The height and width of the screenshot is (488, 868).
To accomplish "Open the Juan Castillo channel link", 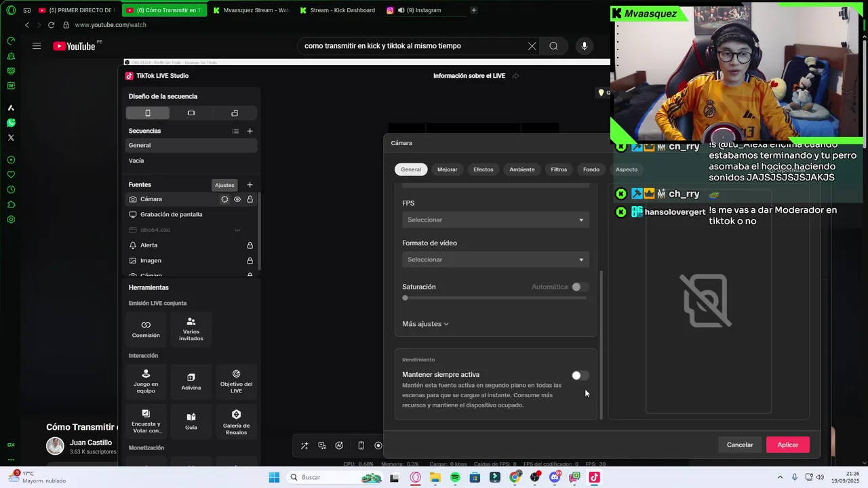I will (x=91, y=443).
